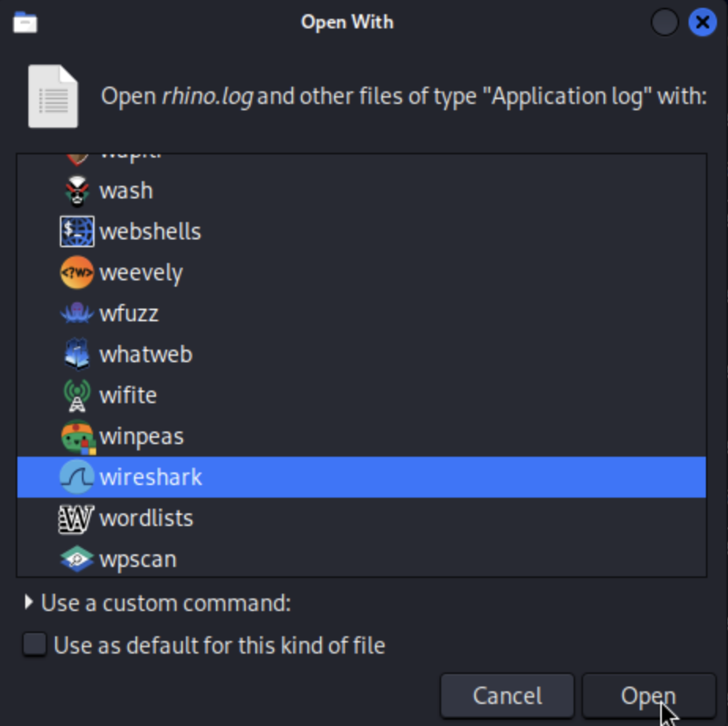Viewport: 728px width, 726px height.
Task: Click the whatweb application icon
Action: (76, 354)
